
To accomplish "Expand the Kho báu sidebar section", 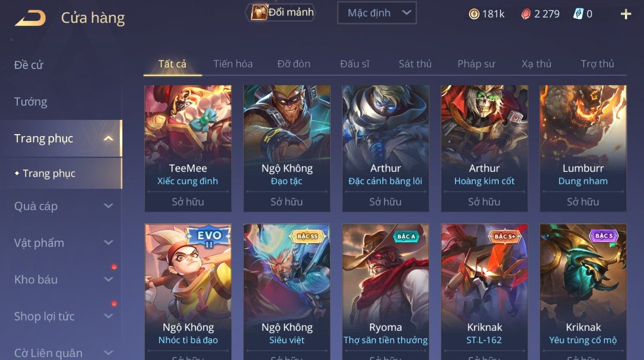I will [x=109, y=280].
